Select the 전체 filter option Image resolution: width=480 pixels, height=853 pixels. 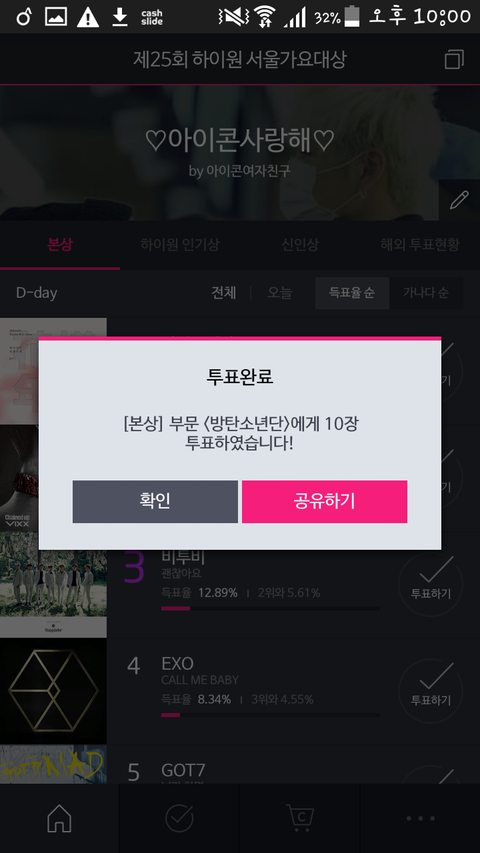(x=224, y=293)
